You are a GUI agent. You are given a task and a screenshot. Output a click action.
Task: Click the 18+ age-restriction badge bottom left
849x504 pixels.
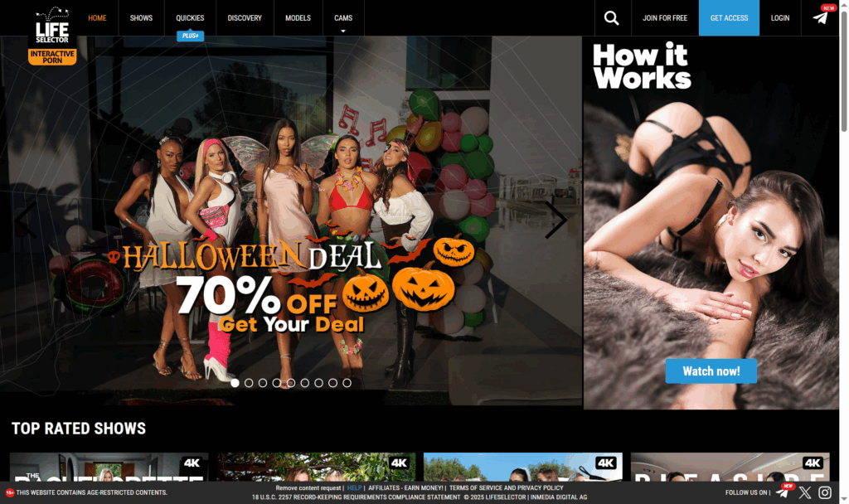pos(8,492)
